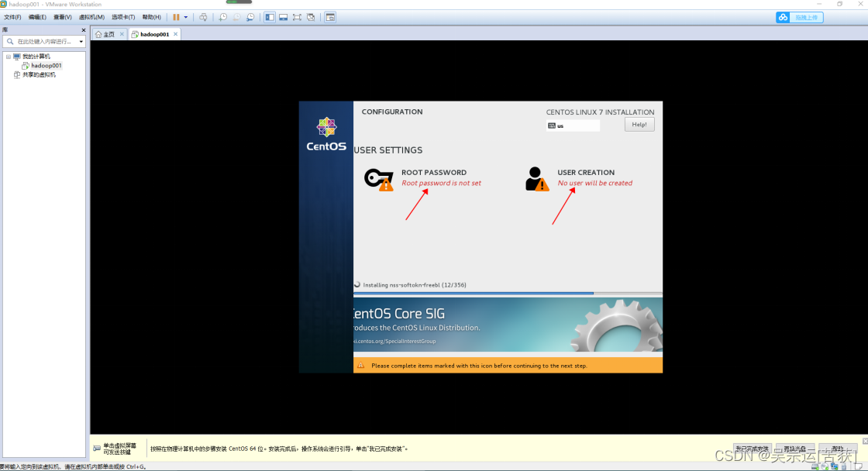Viewport: 868px width, 471px height.
Task: Open the library search filter dropdown arrow
Action: [x=81, y=42]
